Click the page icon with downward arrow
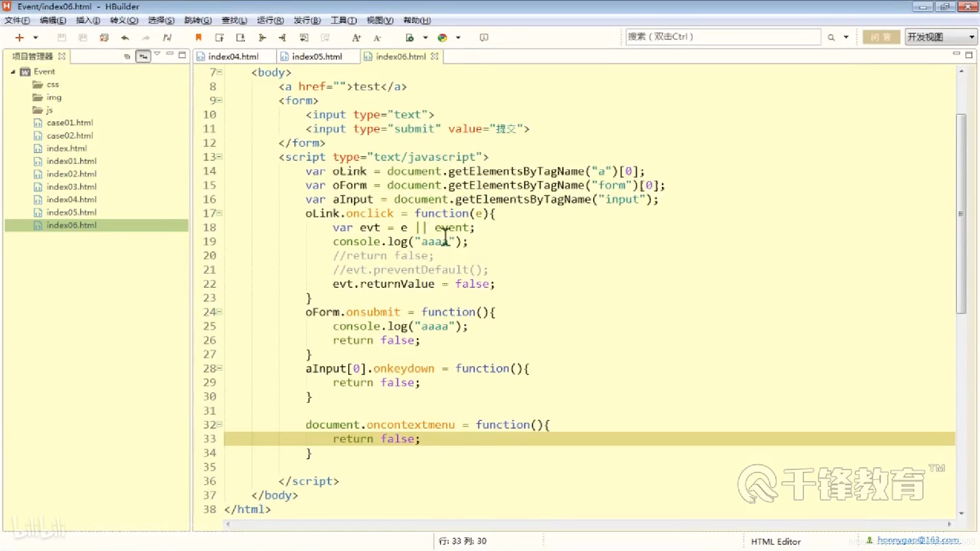 coord(240,37)
